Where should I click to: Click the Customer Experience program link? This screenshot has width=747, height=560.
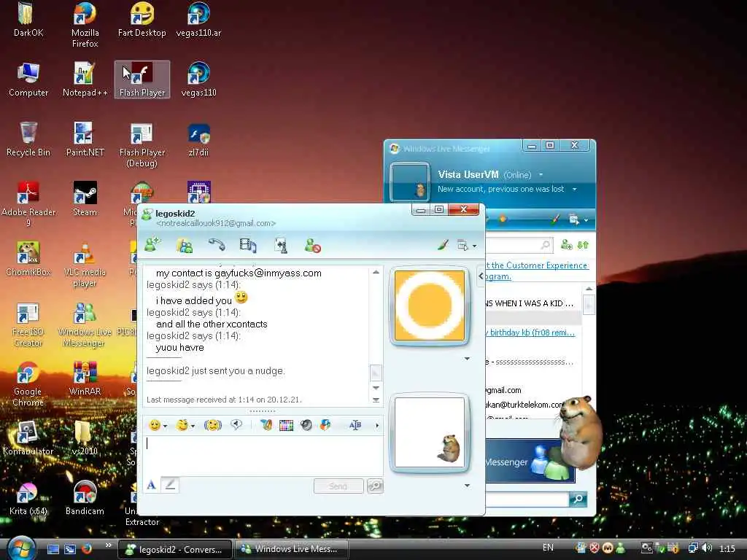coord(536,271)
